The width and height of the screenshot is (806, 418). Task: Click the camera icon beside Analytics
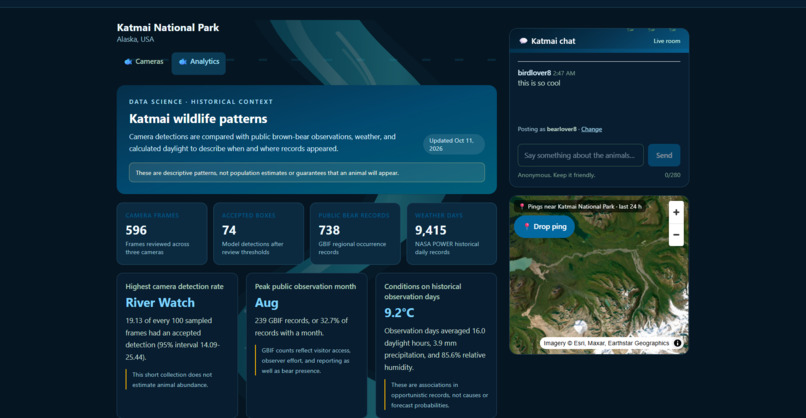(182, 62)
